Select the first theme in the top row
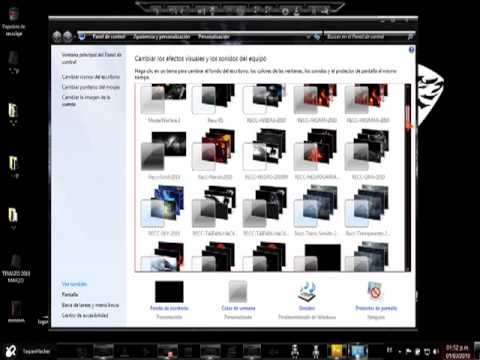This screenshot has height=360, width=480. click(x=163, y=103)
